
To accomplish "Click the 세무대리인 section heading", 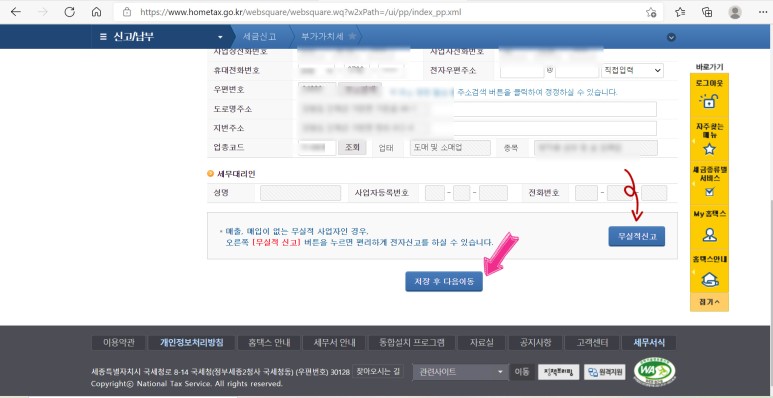I will pos(237,174).
